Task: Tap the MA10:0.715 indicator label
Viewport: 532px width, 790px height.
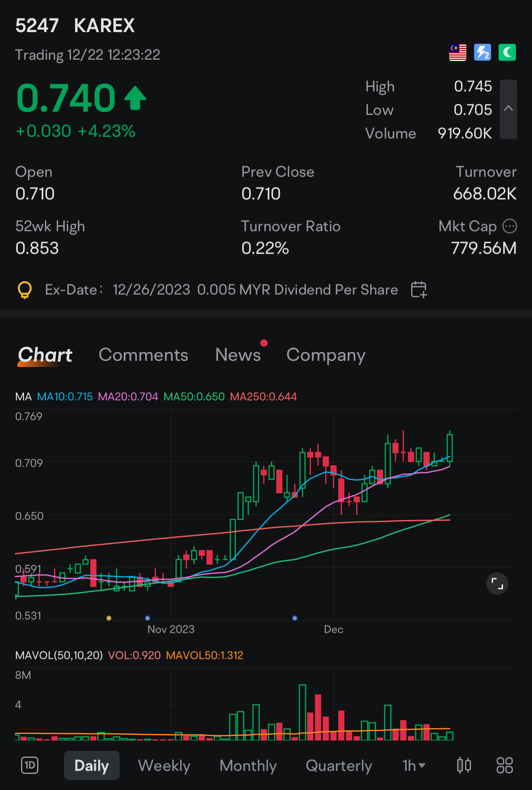Action: coord(65,397)
